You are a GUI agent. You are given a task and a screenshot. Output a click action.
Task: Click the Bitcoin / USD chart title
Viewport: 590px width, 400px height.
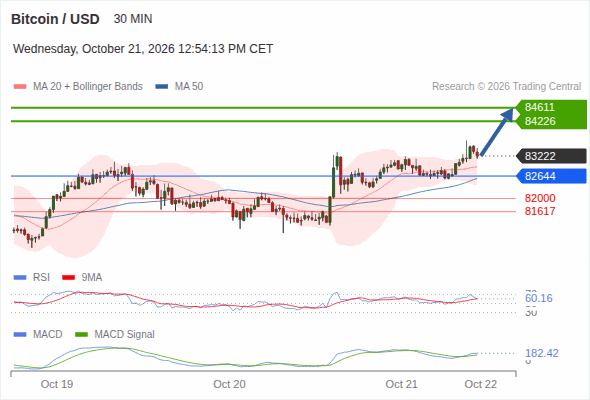(55, 19)
